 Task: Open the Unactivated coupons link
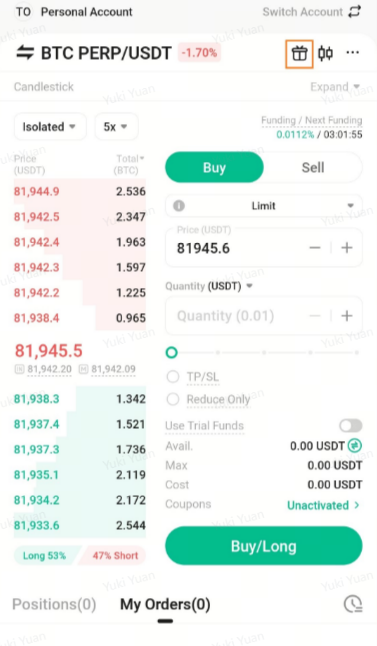tap(323, 505)
